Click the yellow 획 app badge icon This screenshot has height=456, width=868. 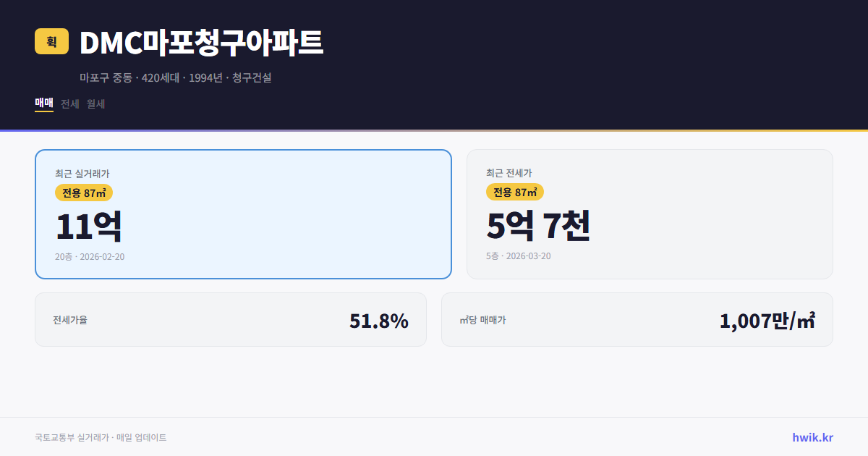51,43
